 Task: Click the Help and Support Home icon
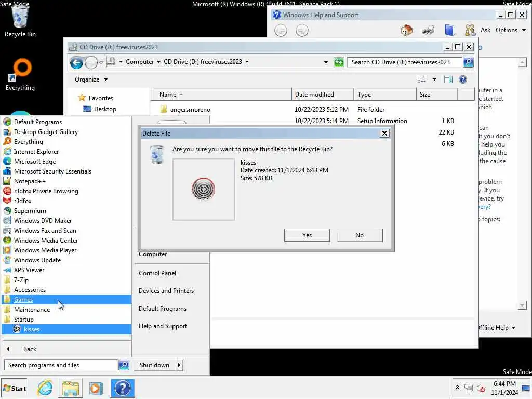406,30
